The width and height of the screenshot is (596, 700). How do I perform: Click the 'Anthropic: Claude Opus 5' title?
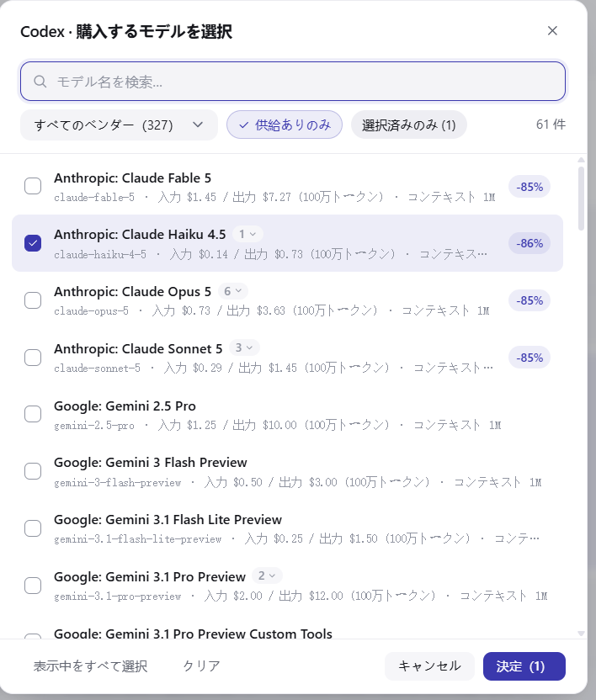point(133,291)
